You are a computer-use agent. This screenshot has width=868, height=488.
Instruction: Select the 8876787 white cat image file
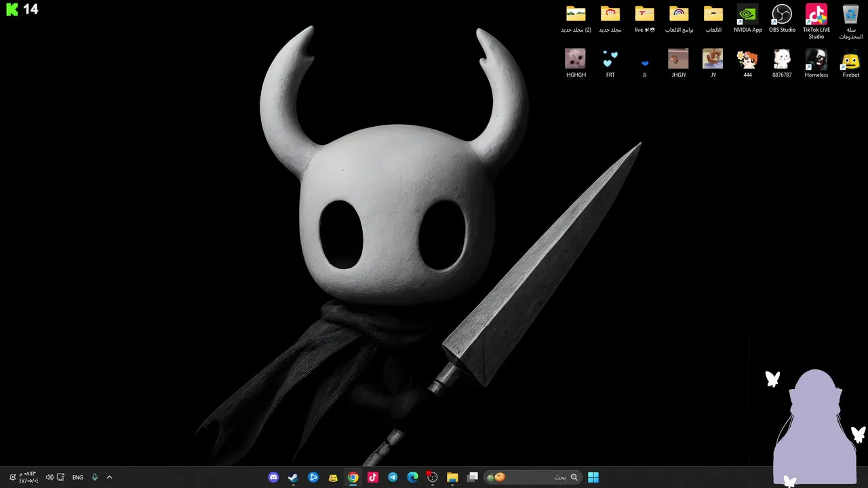tap(782, 64)
